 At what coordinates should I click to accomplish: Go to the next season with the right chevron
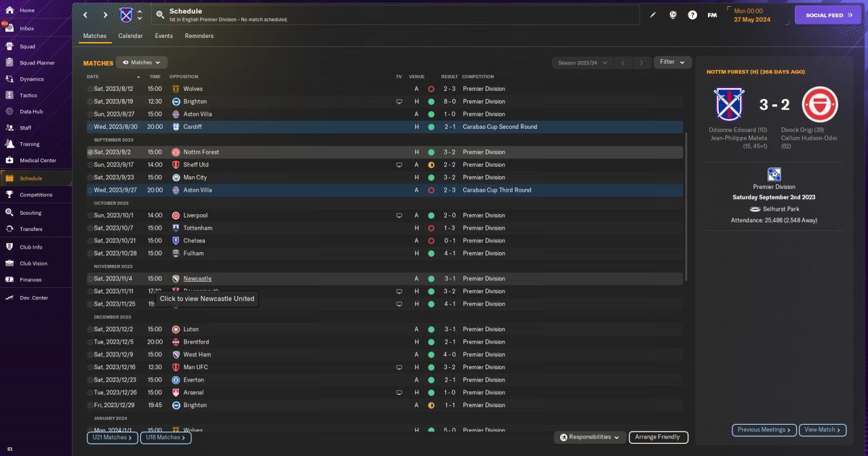pyautogui.click(x=642, y=62)
